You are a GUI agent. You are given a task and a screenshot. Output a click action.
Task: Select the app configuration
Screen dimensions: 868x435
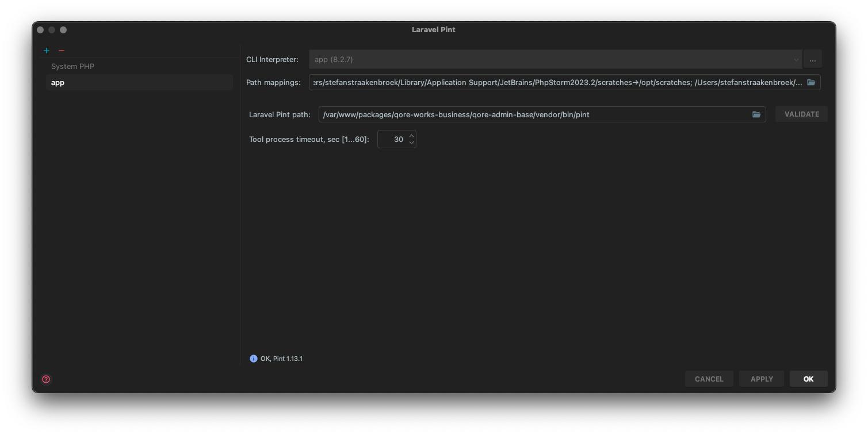[x=58, y=82]
